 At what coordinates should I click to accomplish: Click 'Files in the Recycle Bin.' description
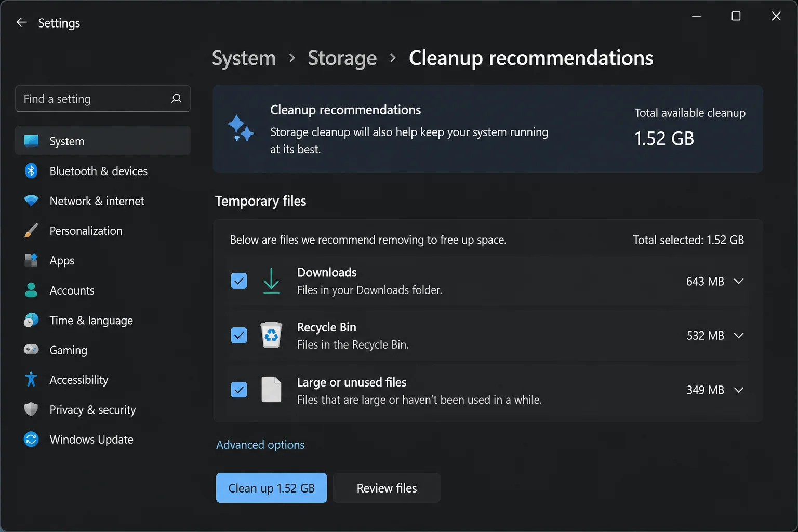(353, 344)
